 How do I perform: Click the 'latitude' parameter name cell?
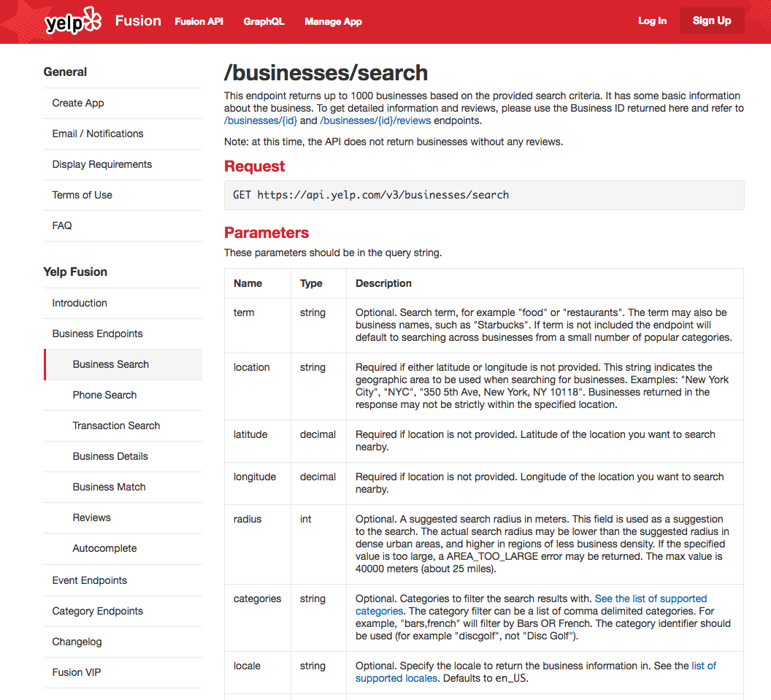pos(258,441)
